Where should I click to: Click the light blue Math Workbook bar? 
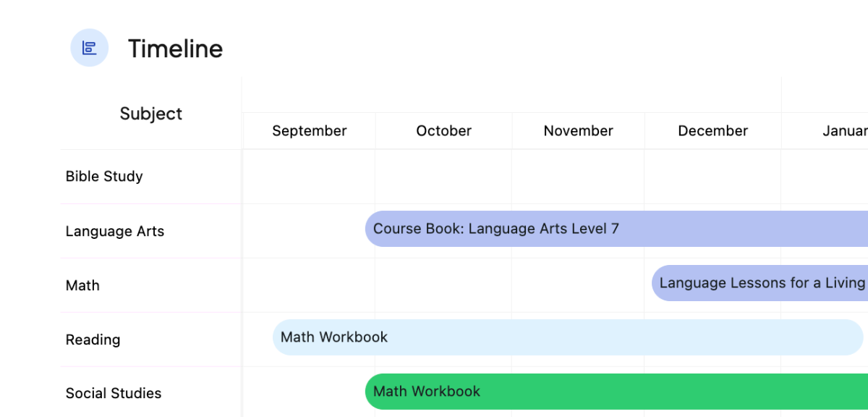[568, 337]
